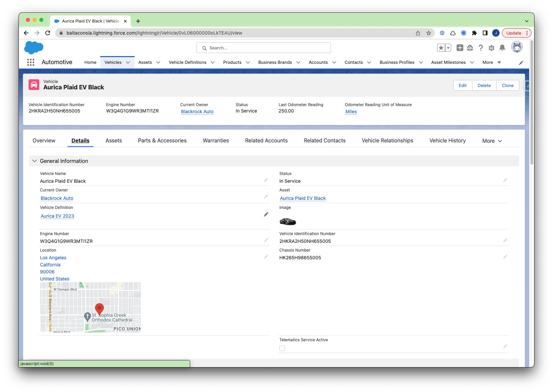Open the Blackrock Auto owner link in details

pyautogui.click(x=57, y=198)
